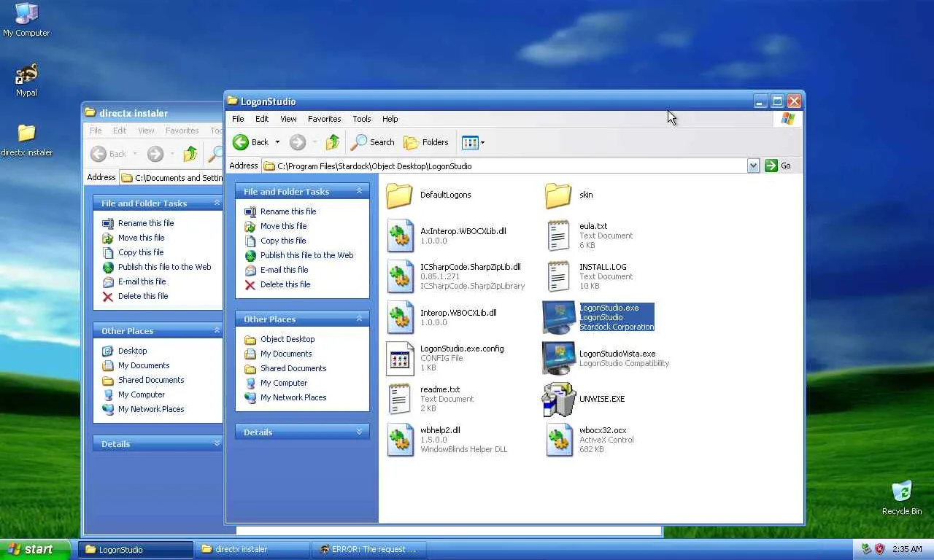Select AxInterop.WBOCXLib.dll file icon
Screen dimensions: 934x560
400,236
